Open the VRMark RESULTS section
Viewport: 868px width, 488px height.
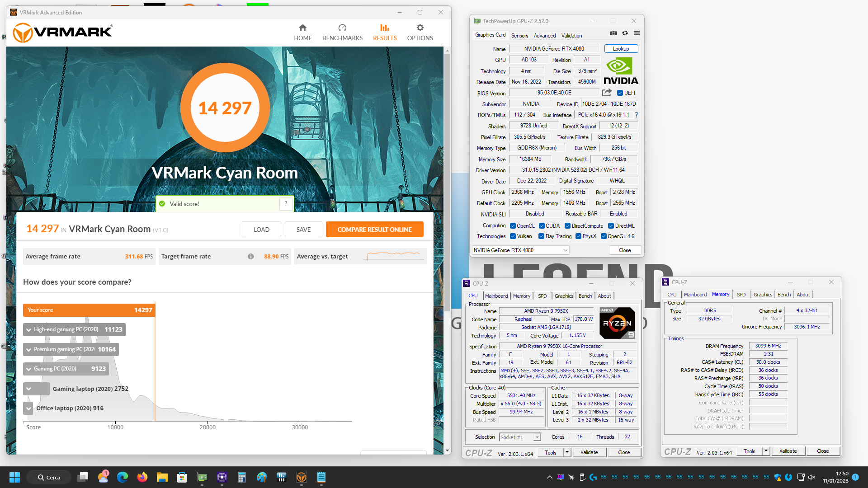click(385, 33)
